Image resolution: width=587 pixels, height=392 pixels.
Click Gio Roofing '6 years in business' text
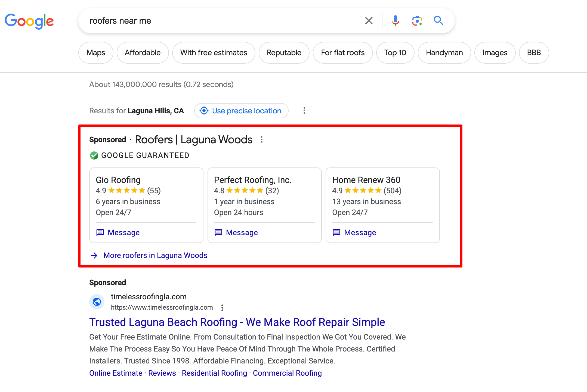(128, 201)
